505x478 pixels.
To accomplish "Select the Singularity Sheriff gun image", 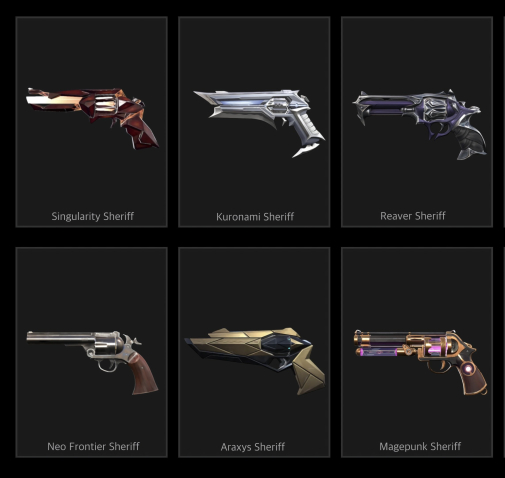I will point(92,118).
